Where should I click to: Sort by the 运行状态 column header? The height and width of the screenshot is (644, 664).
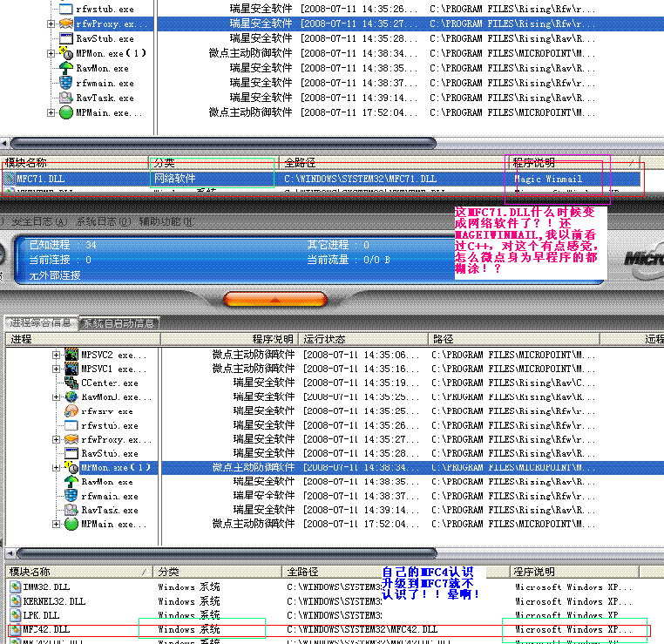pos(322,338)
